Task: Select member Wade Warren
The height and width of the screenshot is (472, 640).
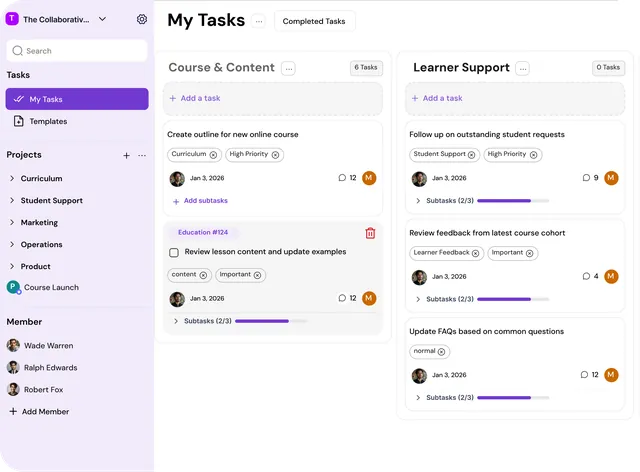Action: tap(49, 345)
